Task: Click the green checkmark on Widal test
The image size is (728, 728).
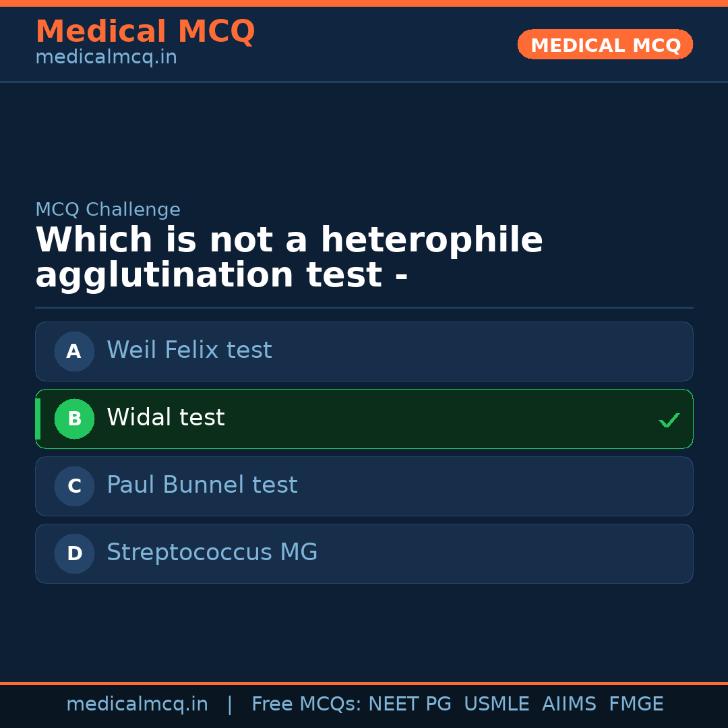Action: pyautogui.click(x=669, y=420)
